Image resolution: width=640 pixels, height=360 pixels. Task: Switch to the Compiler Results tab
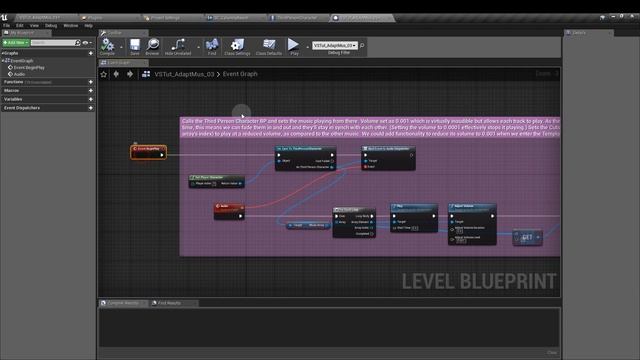123,303
